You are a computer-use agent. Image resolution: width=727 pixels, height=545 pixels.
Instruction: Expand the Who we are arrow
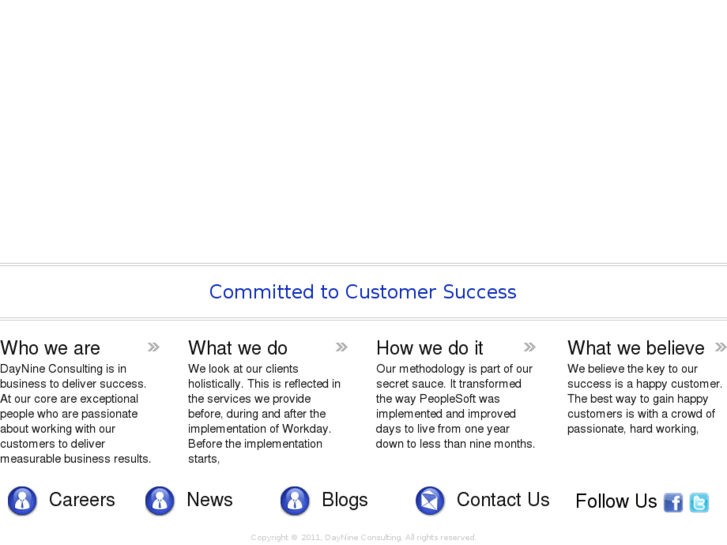(x=153, y=347)
